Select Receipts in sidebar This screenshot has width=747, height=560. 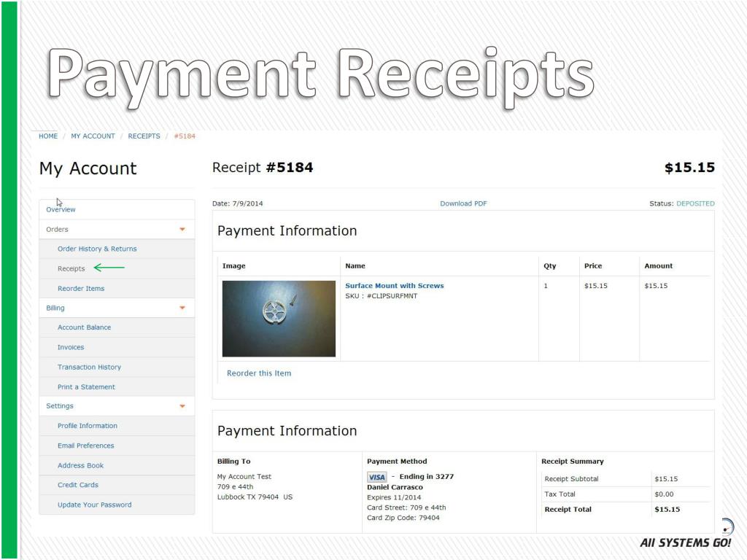pyautogui.click(x=71, y=268)
